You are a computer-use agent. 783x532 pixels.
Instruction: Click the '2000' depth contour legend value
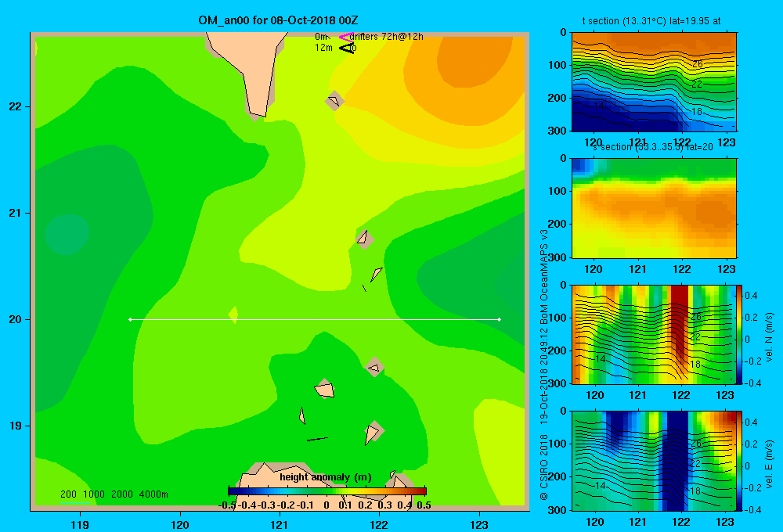pos(122,494)
